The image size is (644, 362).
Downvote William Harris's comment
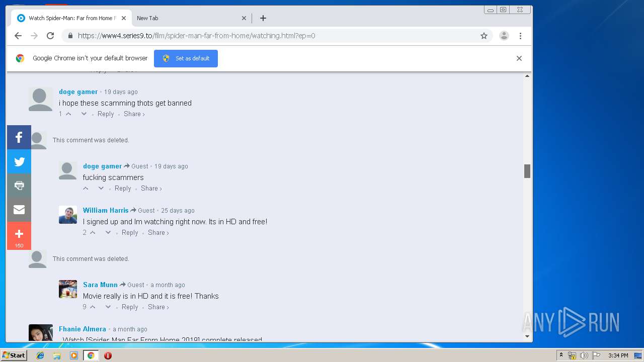pyautogui.click(x=108, y=233)
